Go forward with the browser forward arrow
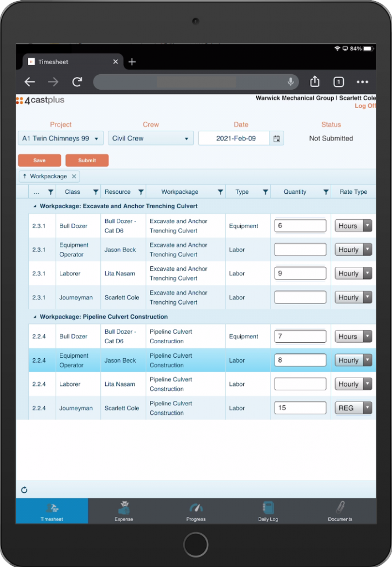The image size is (392, 567). click(x=53, y=82)
